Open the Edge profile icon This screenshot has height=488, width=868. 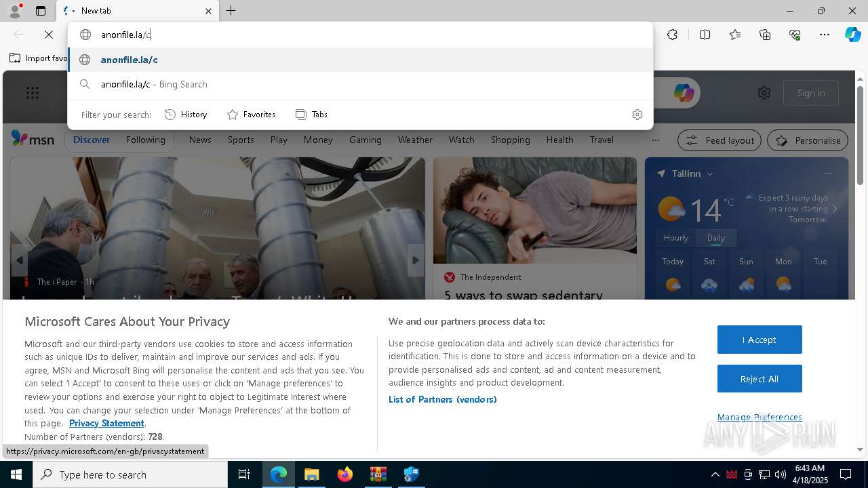[14, 11]
